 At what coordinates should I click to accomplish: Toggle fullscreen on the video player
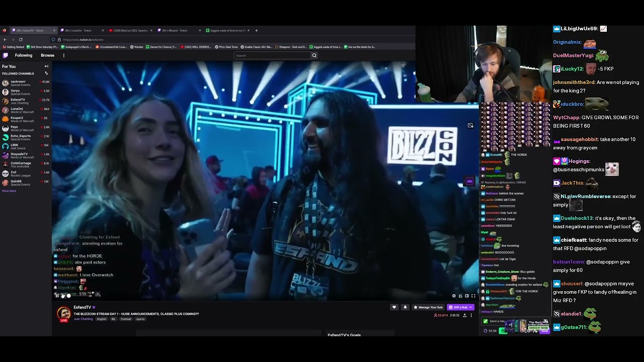pyautogui.click(x=473, y=296)
